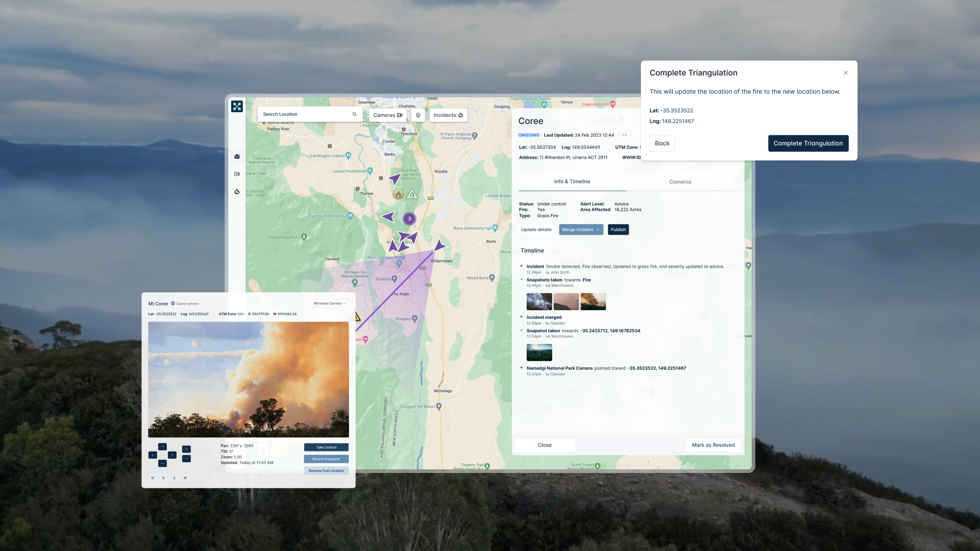Click Take Control button
Screen dimensions: 980x551
pyautogui.click(x=326, y=447)
